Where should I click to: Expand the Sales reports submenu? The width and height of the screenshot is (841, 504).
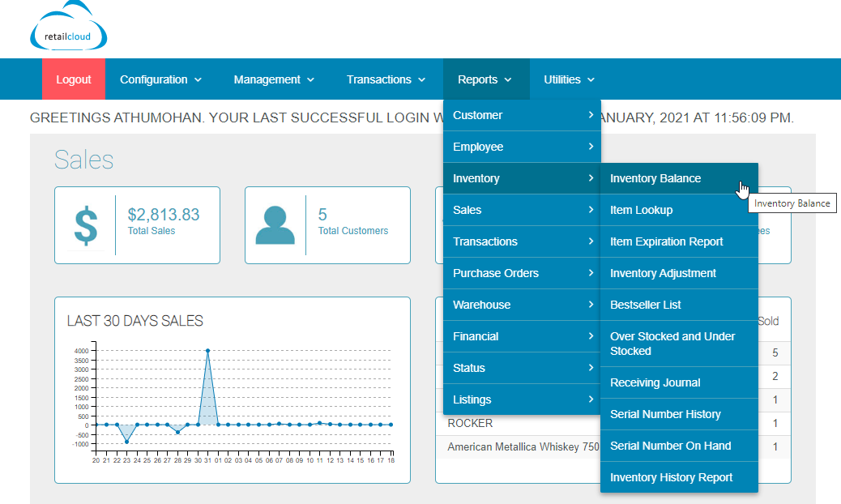[522, 210]
